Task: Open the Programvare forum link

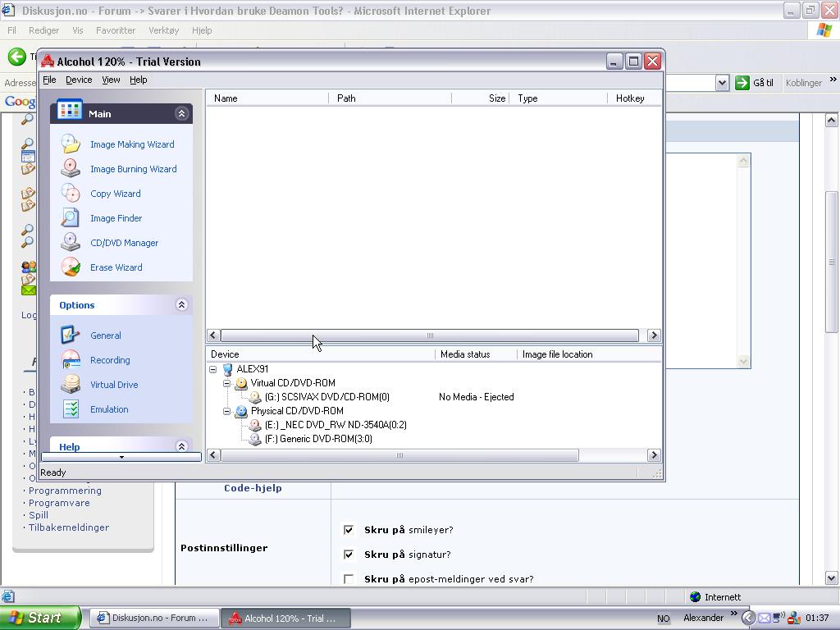Action: 59,503
